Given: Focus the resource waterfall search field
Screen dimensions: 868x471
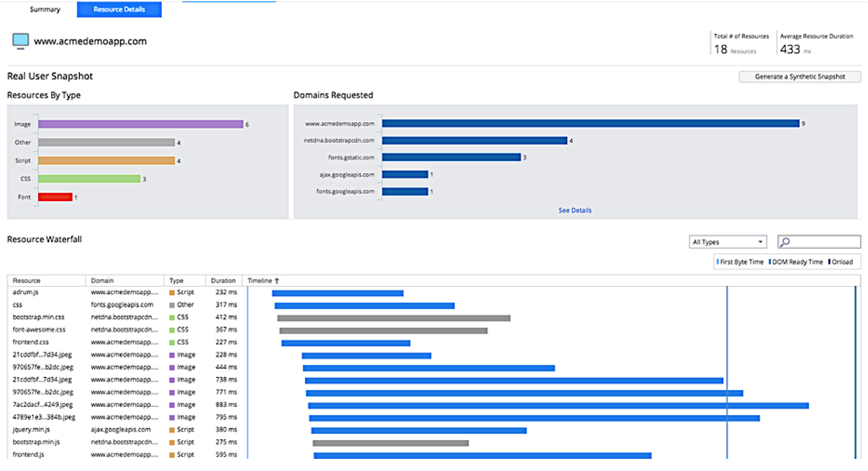Looking at the screenshot, I should click(819, 242).
